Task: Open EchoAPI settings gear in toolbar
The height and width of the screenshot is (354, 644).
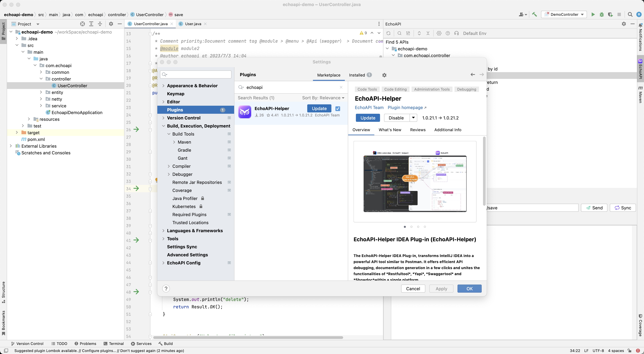Action: click(x=439, y=33)
